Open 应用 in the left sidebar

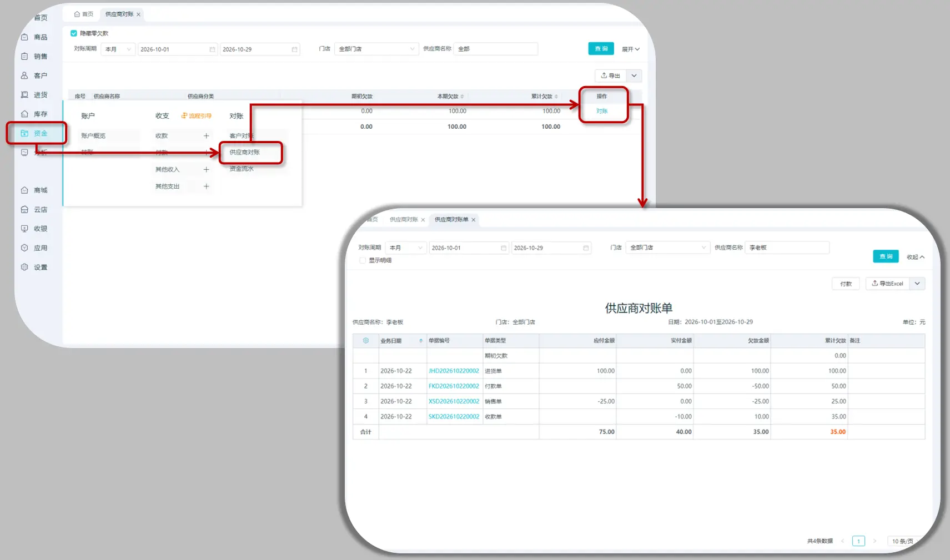[x=35, y=248]
